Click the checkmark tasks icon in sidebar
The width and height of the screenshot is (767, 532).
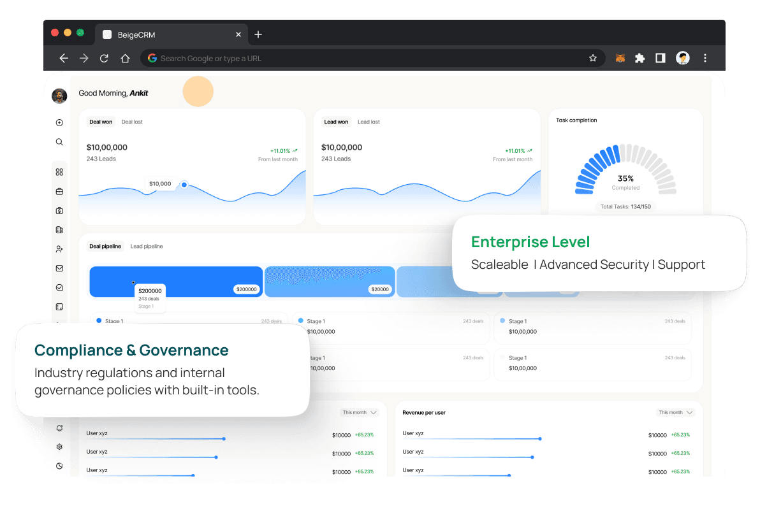pos(59,287)
